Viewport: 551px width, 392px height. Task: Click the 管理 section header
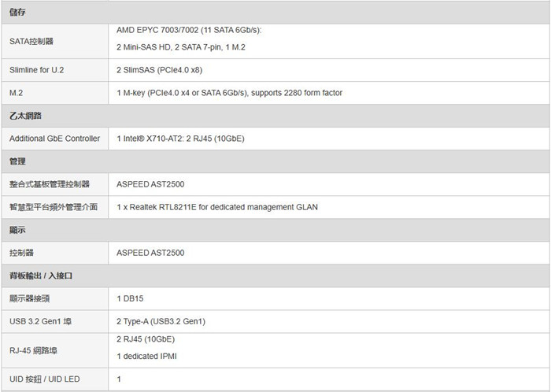pyautogui.click(x=17, y=161)
